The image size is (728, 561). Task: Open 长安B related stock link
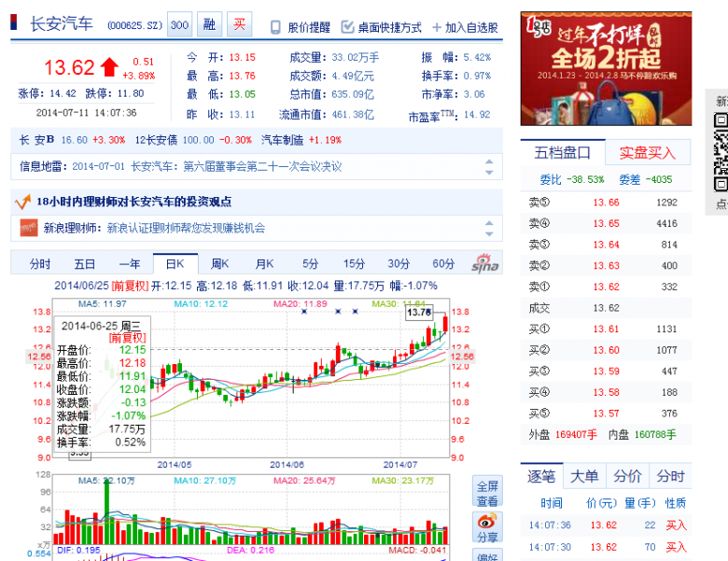tap(36, 140)
